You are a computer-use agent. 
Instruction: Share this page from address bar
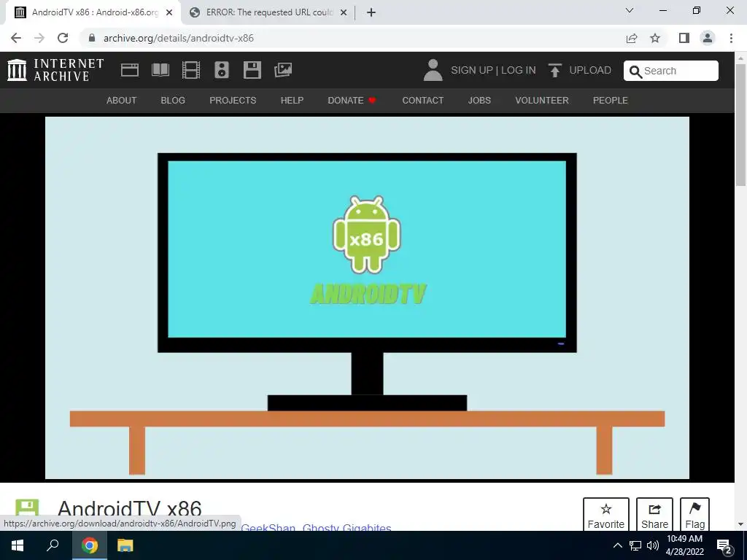(632, 38)
